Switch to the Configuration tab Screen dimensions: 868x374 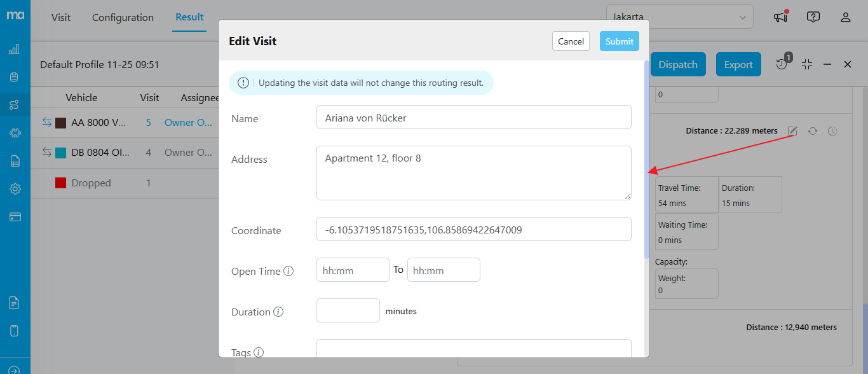click(123, 17)
